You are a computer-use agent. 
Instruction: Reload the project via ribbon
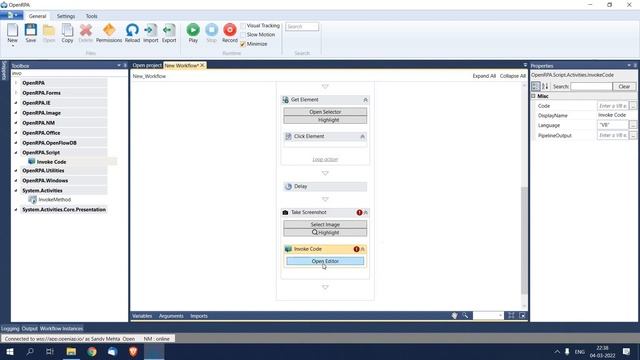(x=132, y=33)
